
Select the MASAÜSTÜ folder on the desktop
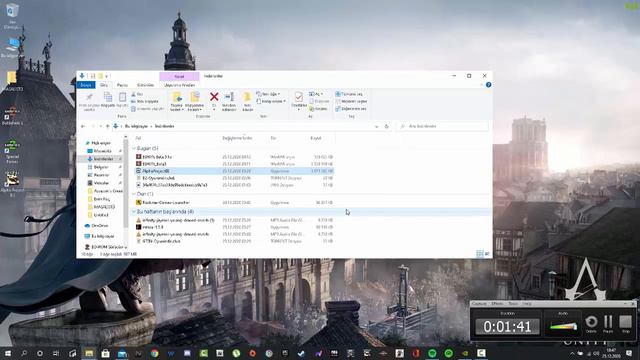coord(12,81)
